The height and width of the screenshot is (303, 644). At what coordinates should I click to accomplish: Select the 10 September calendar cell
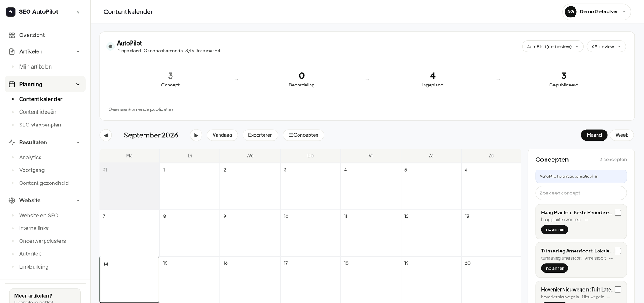coord(310,233)
